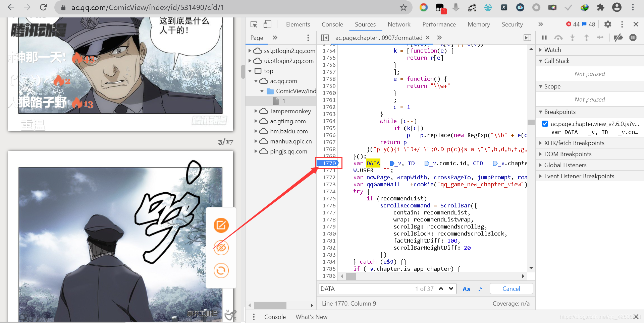This screenshot has width=644, height=323.
Task: Toggle the device toolbar icon
Action: click(x=267, y=24)
